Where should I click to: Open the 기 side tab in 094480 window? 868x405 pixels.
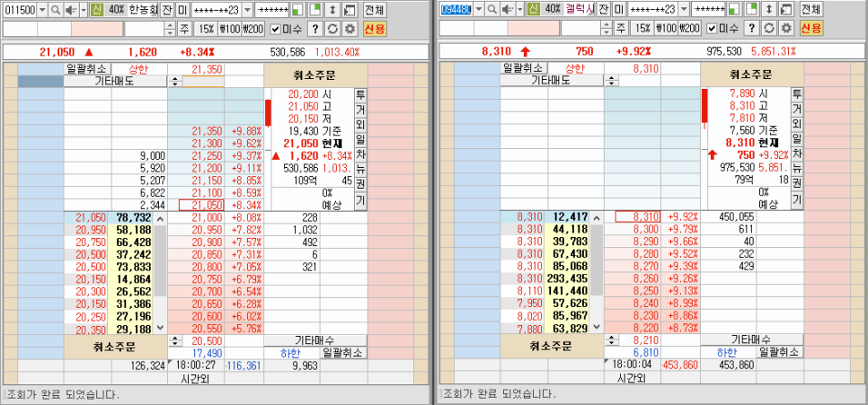(x=797, y=199)
